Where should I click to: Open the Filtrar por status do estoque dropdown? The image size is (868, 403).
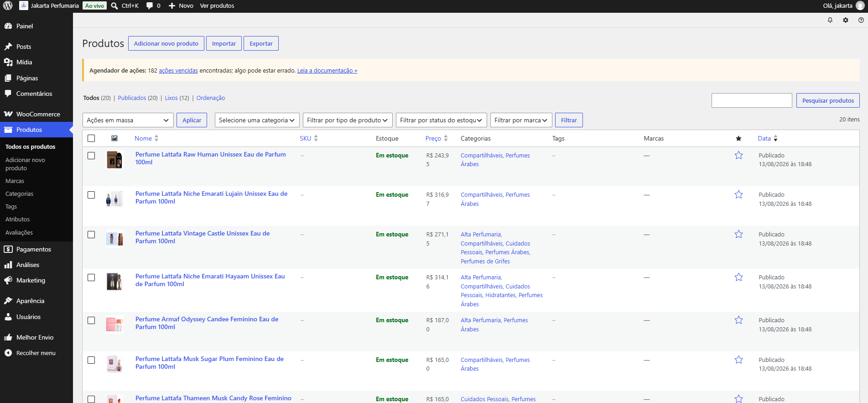(x=442, y=120)
